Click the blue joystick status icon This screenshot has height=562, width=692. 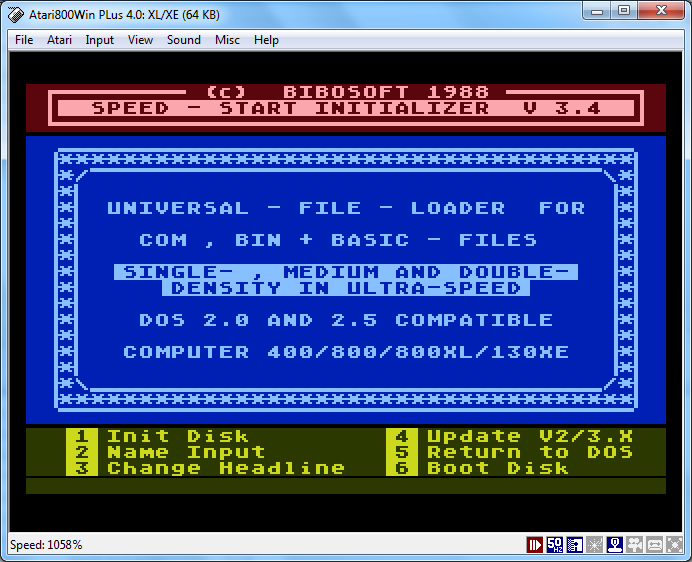pos(615,545)
